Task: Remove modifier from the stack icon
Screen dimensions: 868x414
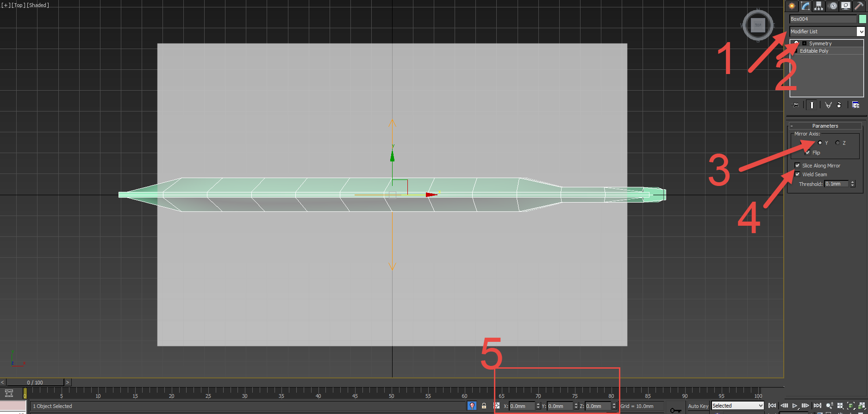Action: pyautogui.click(x=839, y=105)
